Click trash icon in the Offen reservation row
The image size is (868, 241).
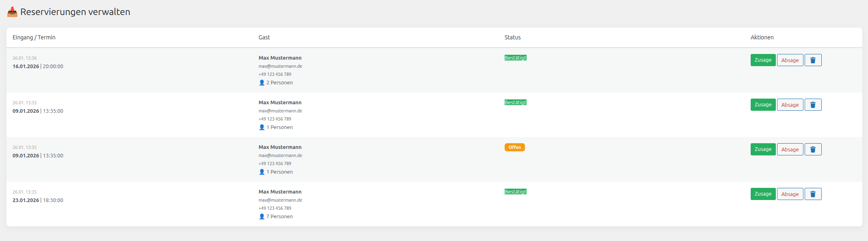coord(813,149)
